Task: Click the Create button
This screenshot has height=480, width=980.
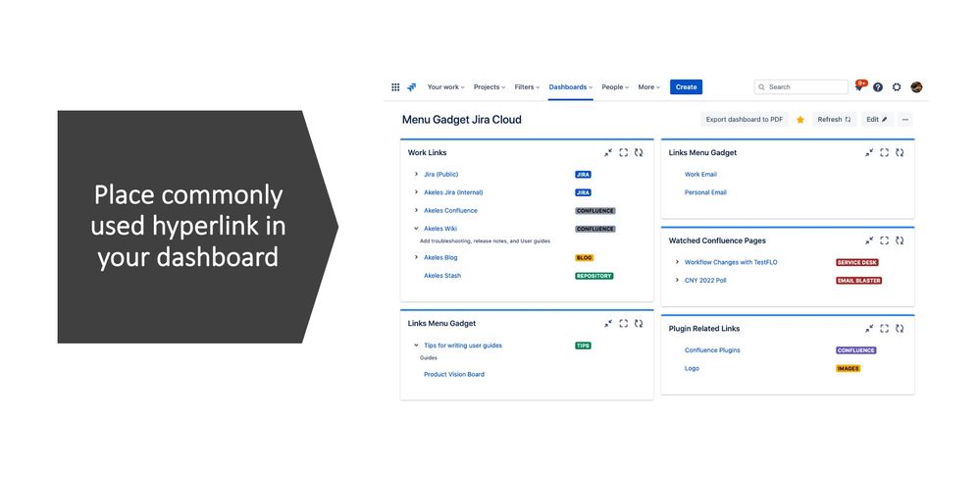Action: tap(687, 87)
